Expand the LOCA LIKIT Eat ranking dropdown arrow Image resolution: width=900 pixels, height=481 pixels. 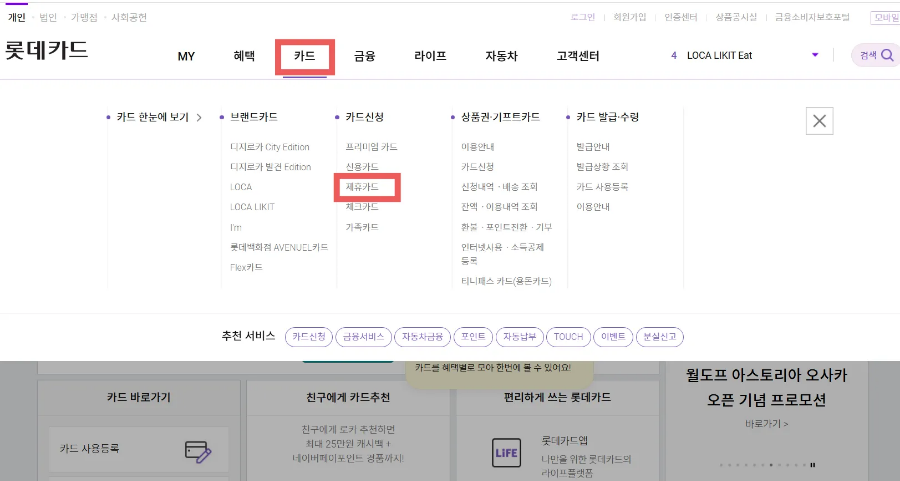pyautogui.click(x=814, y=55)
